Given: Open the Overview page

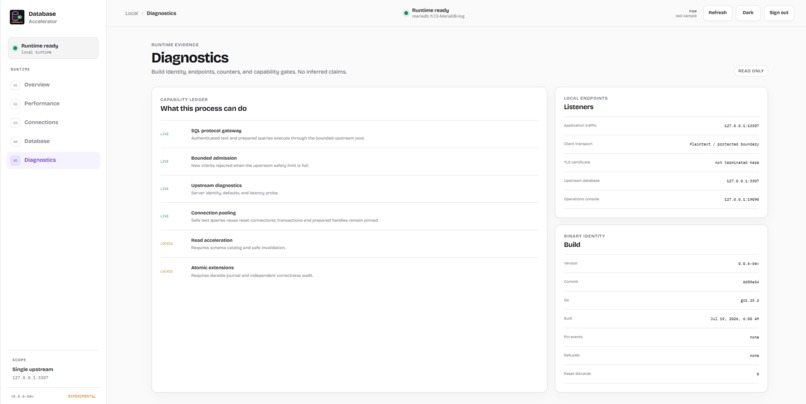Looking at the screenshot, I should [53, 85].
